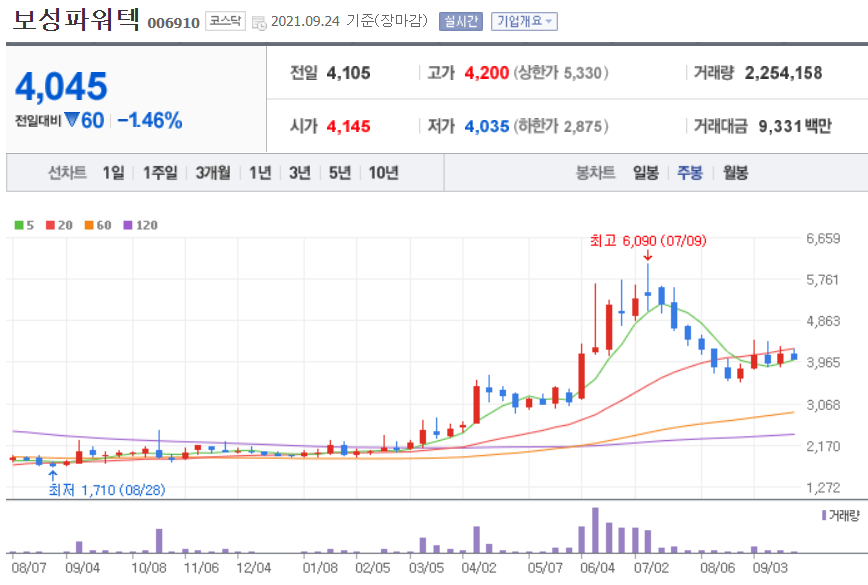Open the 기업개요 dropdown
The height and width of the screenshot is (585, 868).
pyautogui.click(x=524, y=19)
